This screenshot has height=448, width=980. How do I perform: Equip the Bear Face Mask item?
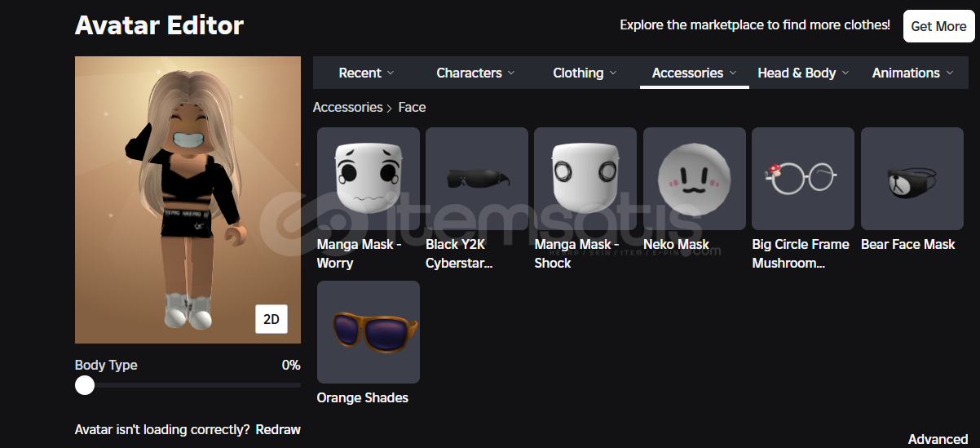(x=912, y=179)
